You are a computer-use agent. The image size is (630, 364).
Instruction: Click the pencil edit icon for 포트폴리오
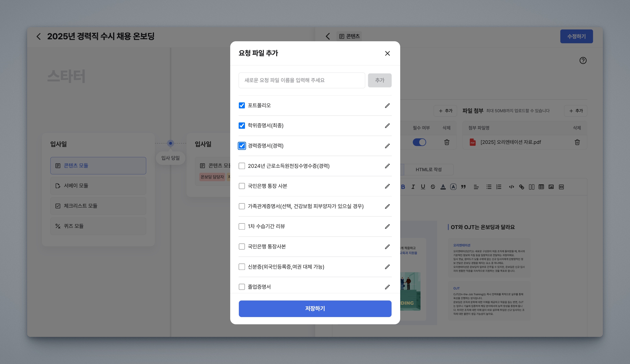[387, 106]
